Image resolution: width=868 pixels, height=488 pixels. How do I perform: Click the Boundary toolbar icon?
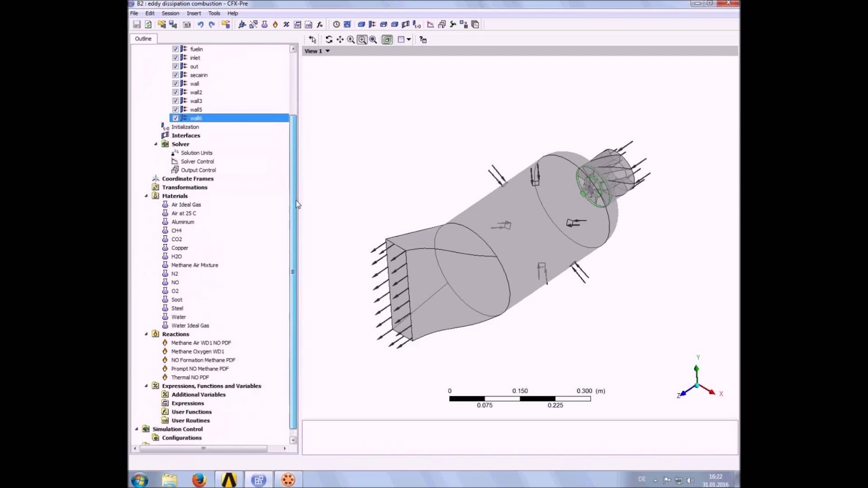(x=372, y=24)
